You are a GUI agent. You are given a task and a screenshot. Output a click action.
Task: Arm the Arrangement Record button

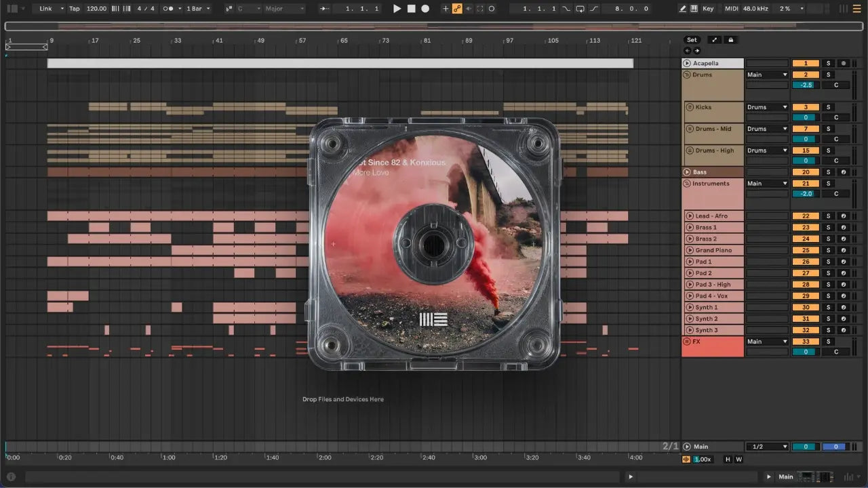click(x=425, y=9)
